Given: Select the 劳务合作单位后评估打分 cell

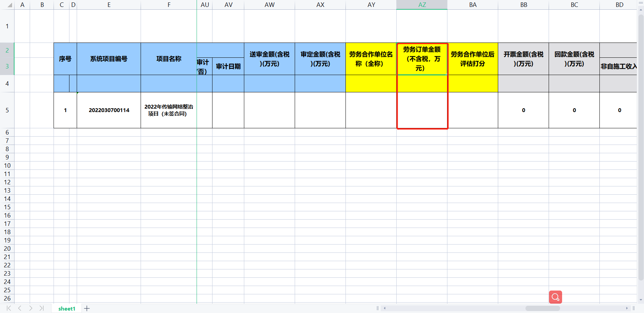Looking at the screenshot, I should point(473,59).
